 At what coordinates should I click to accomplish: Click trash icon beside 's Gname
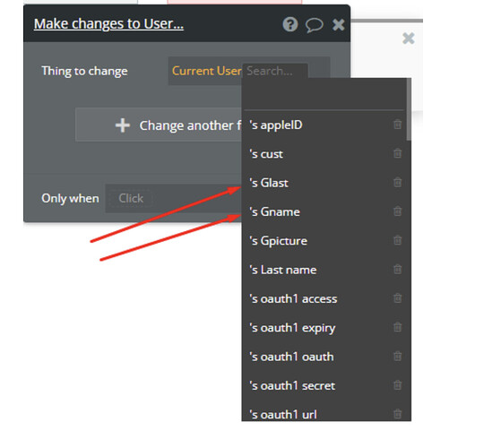point(398,211)
